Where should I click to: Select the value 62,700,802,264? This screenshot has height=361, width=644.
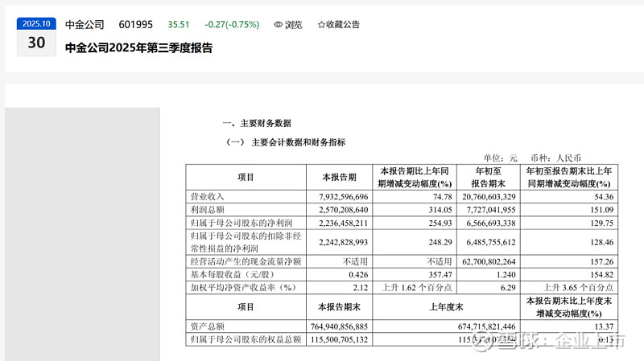pos(489,262)
